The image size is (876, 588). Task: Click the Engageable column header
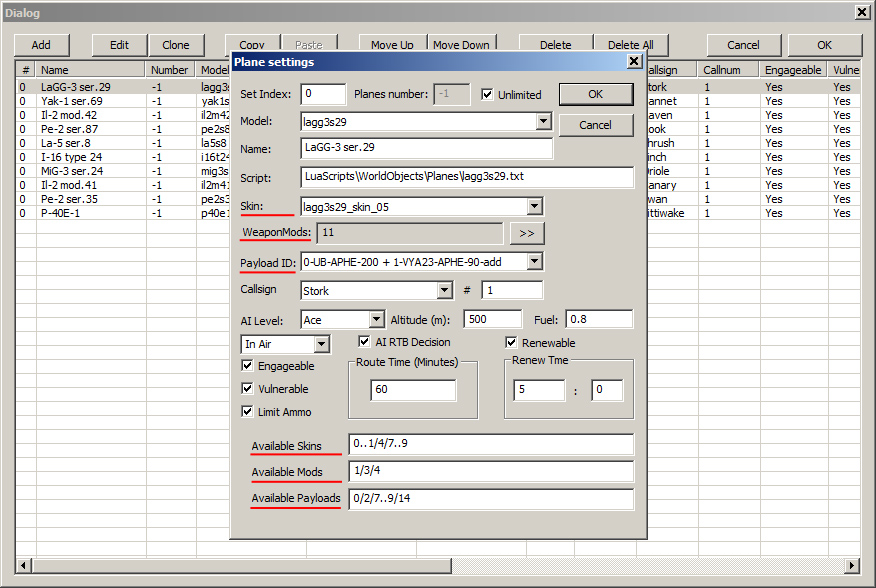click(792, 70)
